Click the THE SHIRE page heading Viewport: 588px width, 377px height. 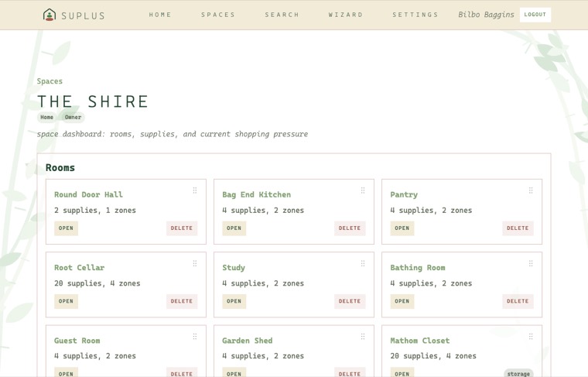tap(93, 101)
